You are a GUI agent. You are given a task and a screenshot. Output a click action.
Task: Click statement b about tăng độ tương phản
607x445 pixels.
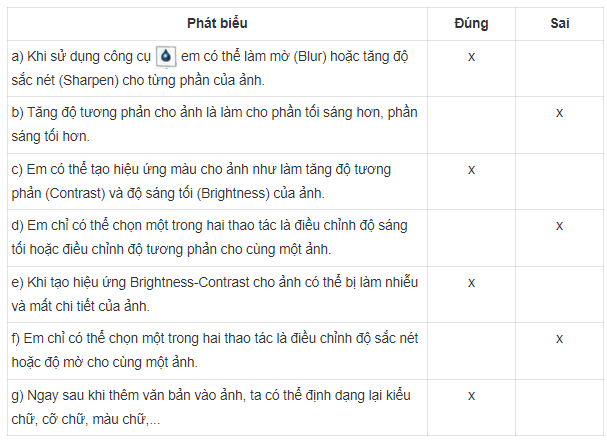213,122
